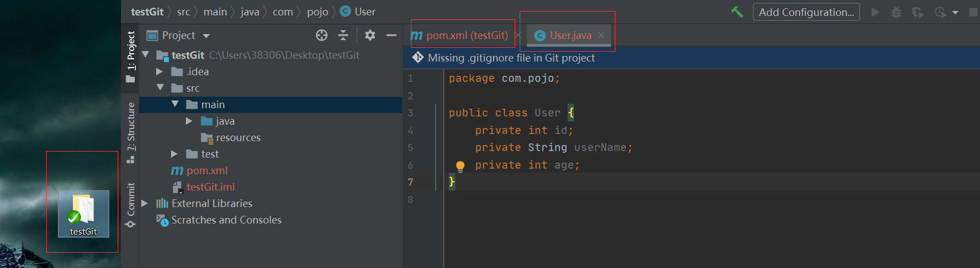Click the Debug bug icon
This screenshot has height=268, width=980.
click(896, 12)
